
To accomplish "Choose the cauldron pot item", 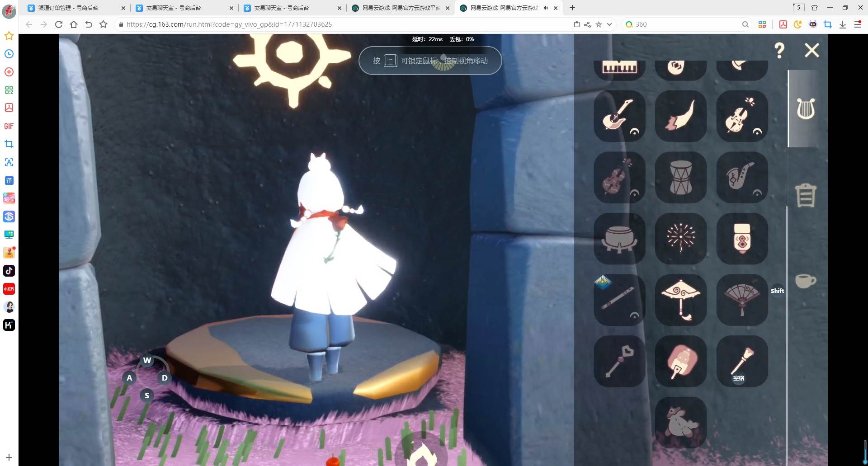I will [619, 238].
